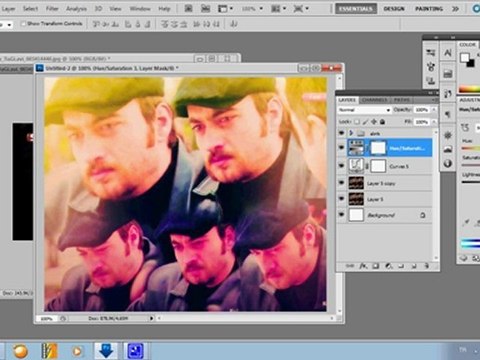The image size is (480, 360).
Task: Enable Show Transform Controls checkbox
Action: (23, 24)
